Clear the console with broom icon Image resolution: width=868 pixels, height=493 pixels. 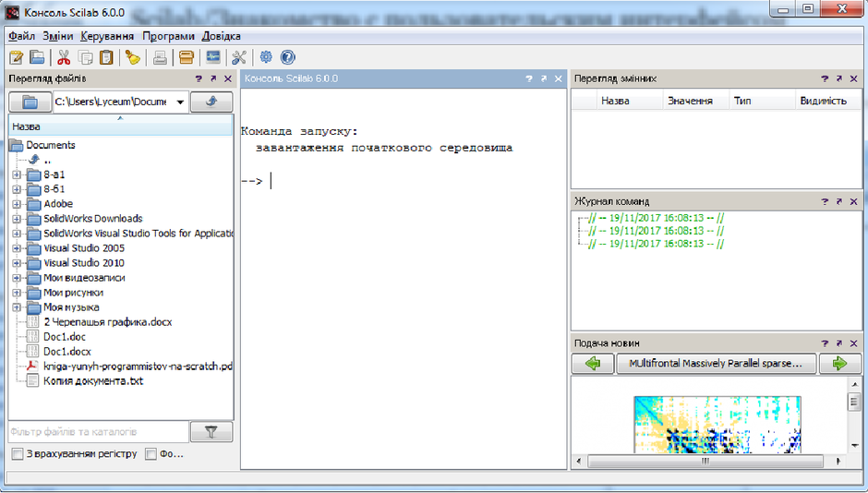click(x=132, y=57)
